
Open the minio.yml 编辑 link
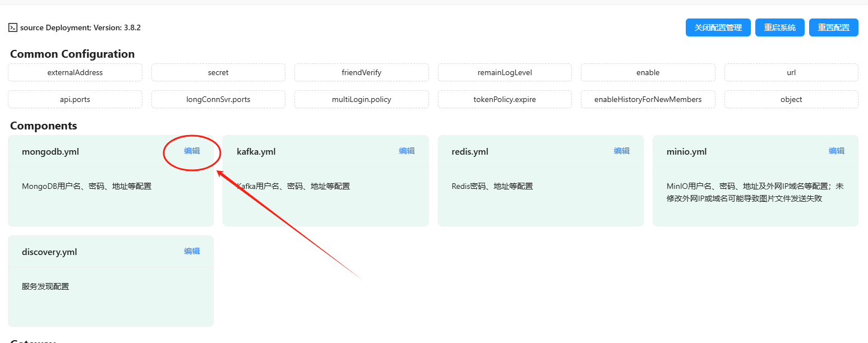pyautogui.click(x=836, y=151)
